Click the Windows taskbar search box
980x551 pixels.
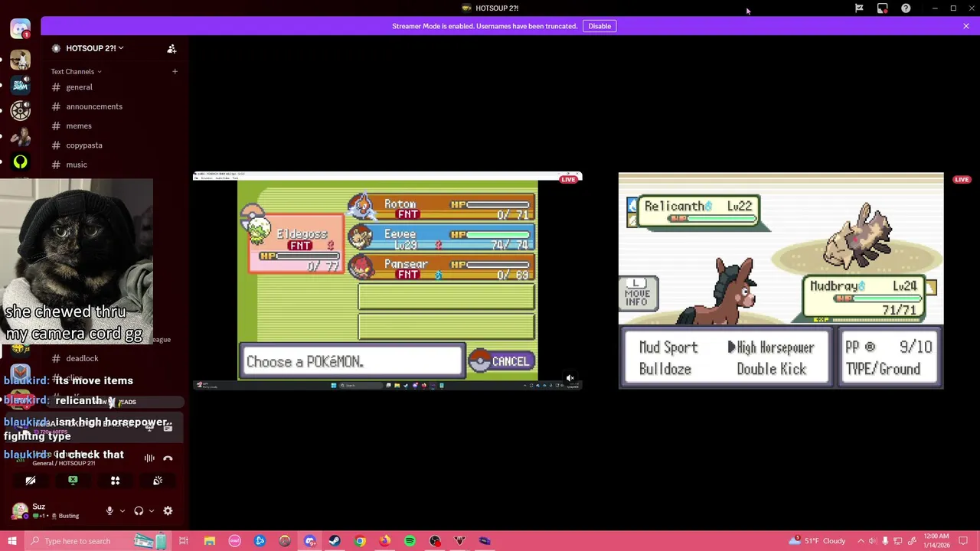click(97, 541)
